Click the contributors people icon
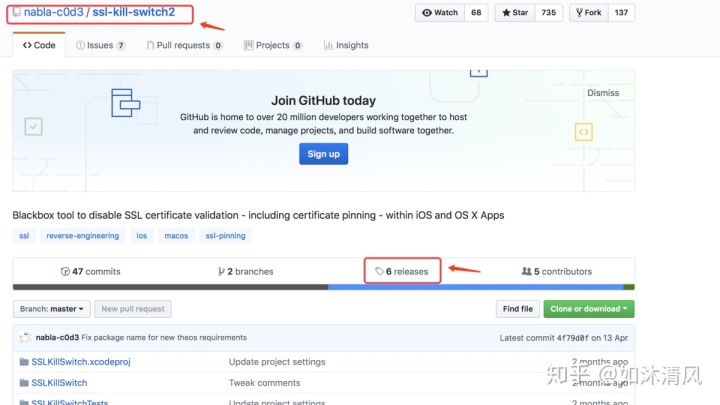This screenshot has height=405, width=720. [x=527, y=271]
